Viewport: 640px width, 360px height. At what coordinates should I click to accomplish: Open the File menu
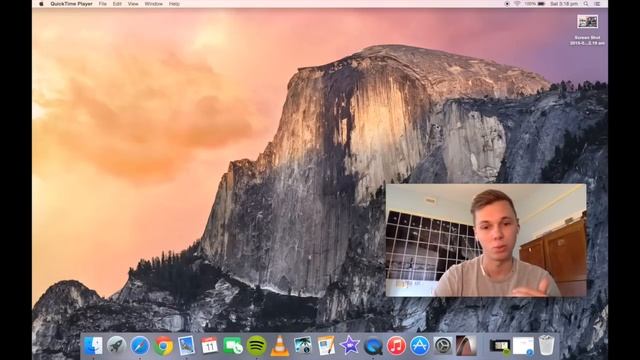(x=102, y=4)
